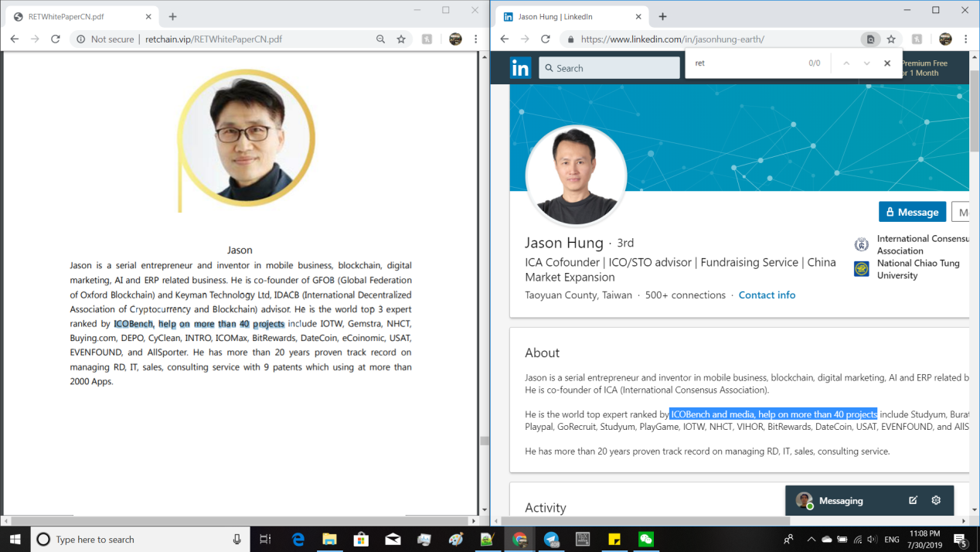Open Messaging settings gear
980x552 pixels.
[936, 500]
